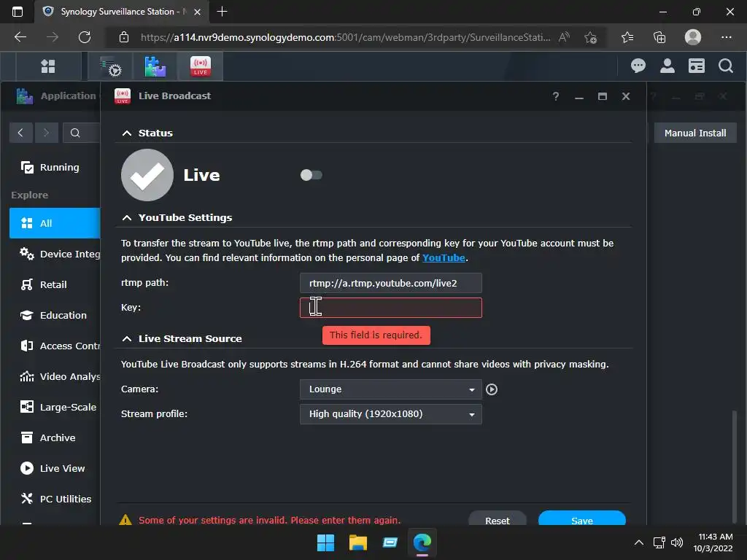Open the Stream profile dropdown
The width and height of the screenshot is (747, 560).
click(x=391, y=414)
